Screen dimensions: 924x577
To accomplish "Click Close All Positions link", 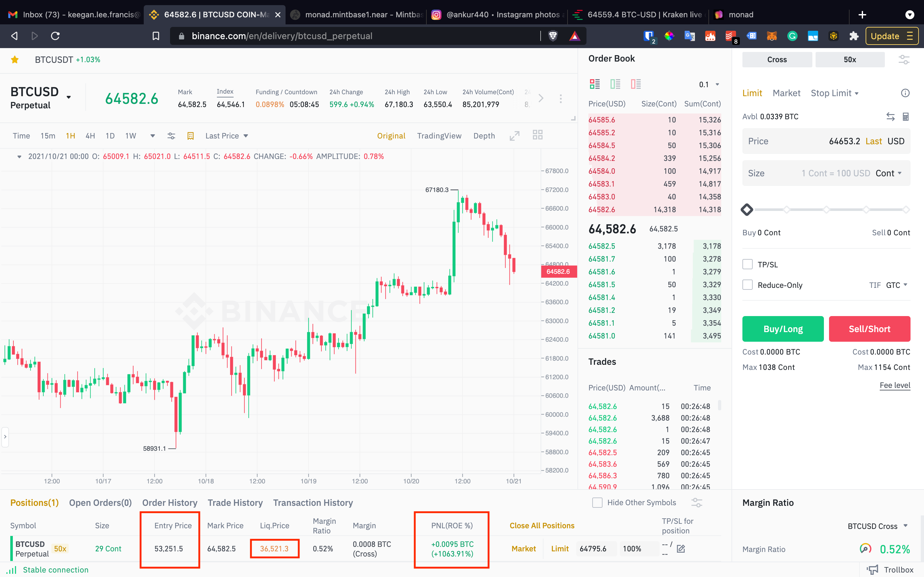I will point(542,525).
